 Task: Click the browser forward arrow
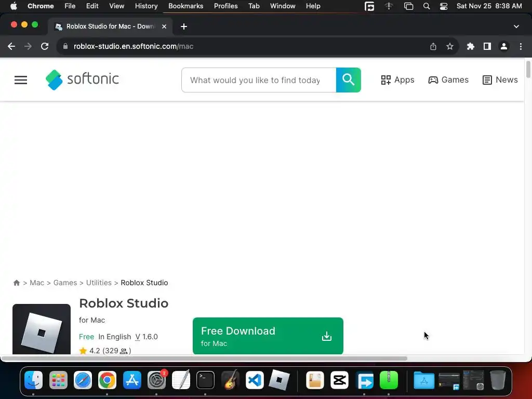coord(28,46)
